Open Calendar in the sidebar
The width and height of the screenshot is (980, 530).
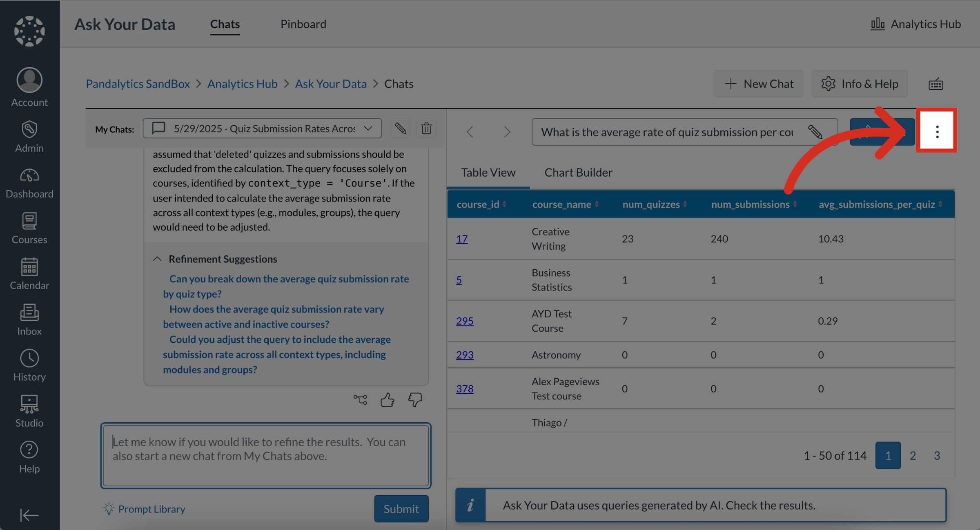(29, 274)
